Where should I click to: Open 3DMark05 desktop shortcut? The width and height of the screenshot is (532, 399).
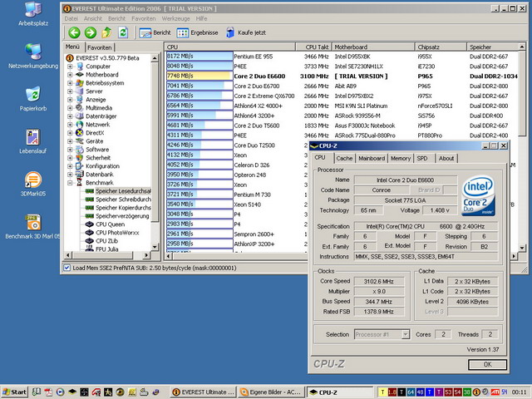[33, 181]
